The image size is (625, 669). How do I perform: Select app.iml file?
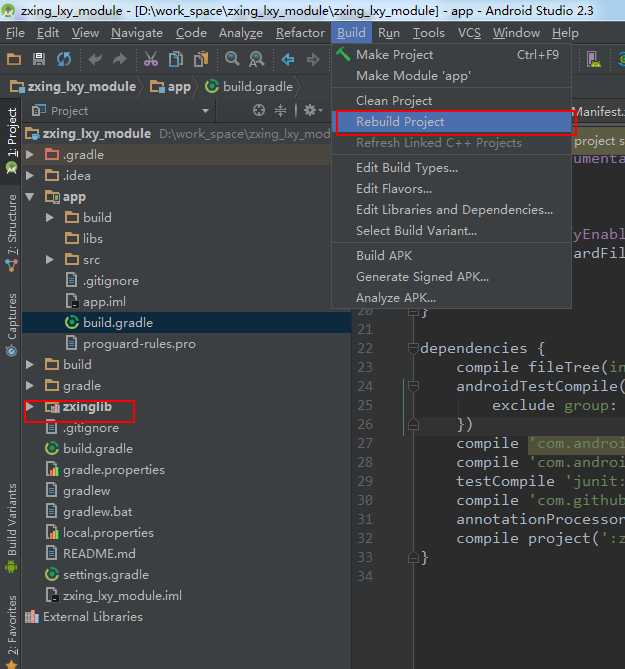96,302
